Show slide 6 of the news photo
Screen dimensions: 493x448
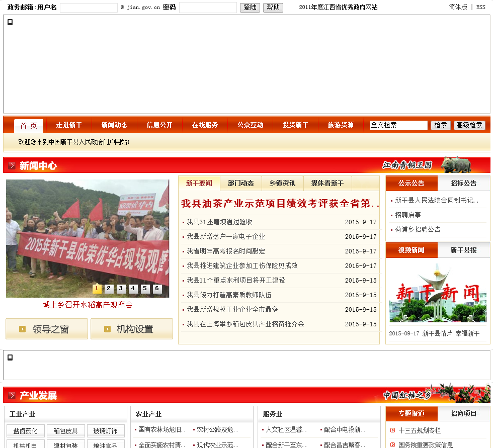tap(157, 289)
